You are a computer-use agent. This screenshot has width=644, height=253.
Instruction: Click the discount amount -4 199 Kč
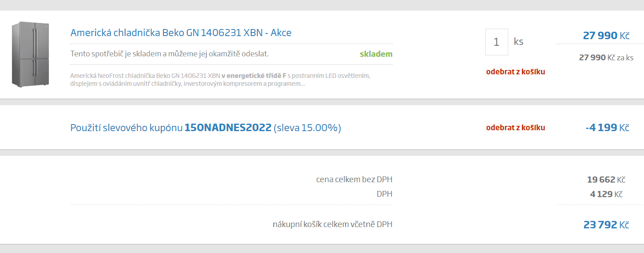pyautogui.click(x=607, y=128)
